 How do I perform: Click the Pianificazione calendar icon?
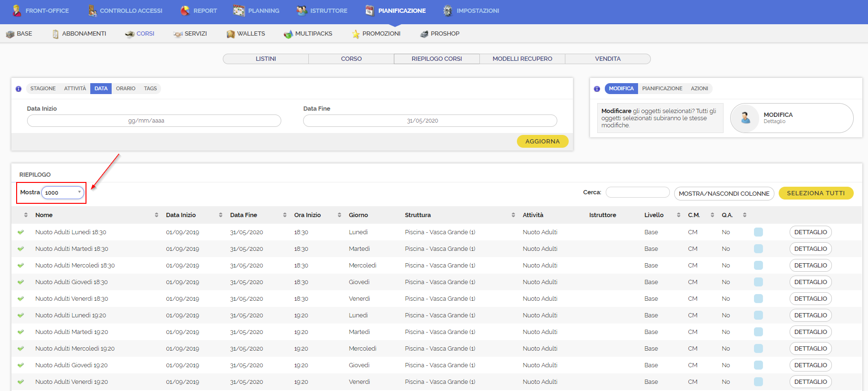tap(370, 10)
